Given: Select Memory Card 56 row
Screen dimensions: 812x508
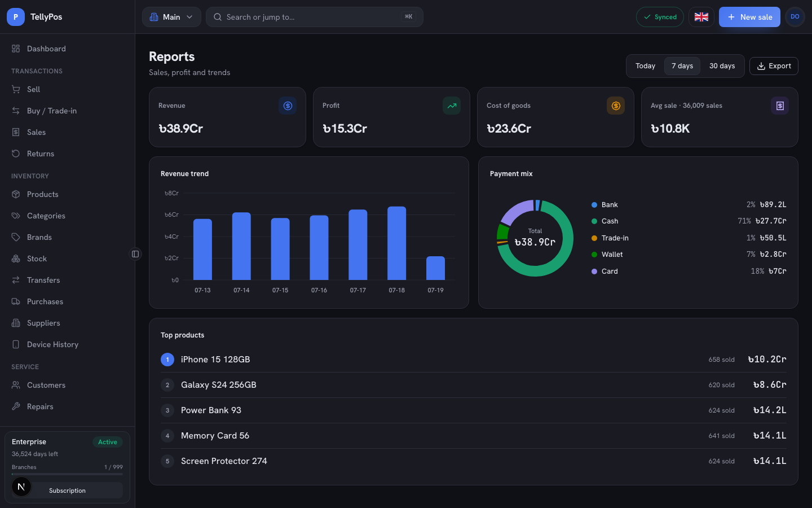Looking at the screenshot, I should pyautogui.click(x=474, y=436).
